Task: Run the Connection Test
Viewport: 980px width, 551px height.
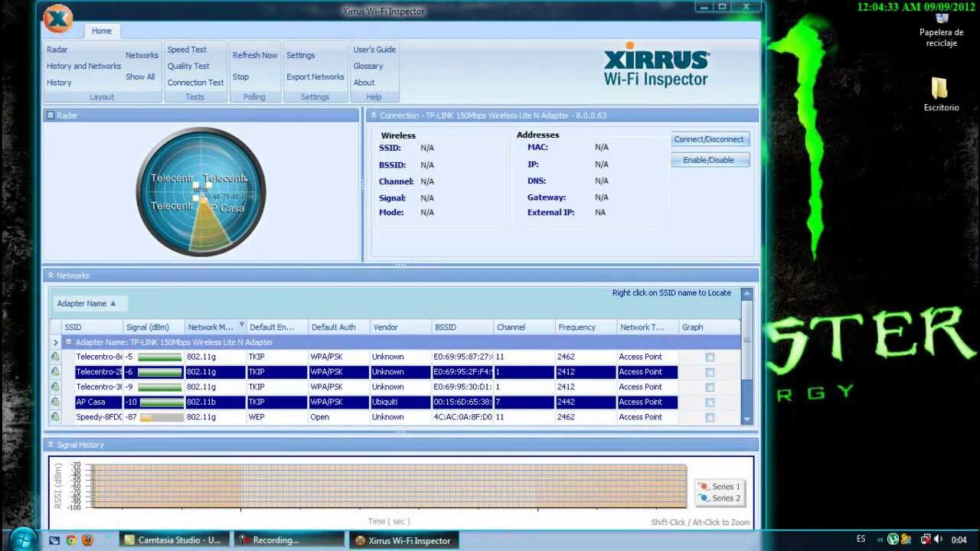Action: tap(196, 83)
